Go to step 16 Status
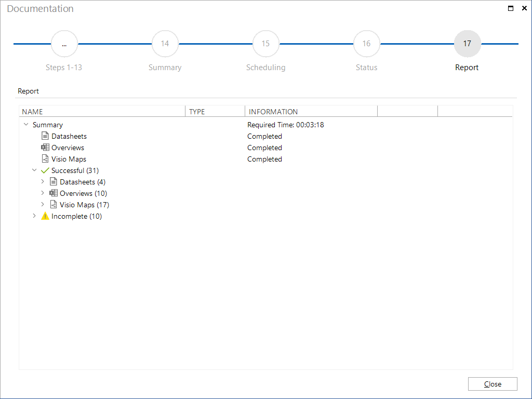 [x=366, y=44]
